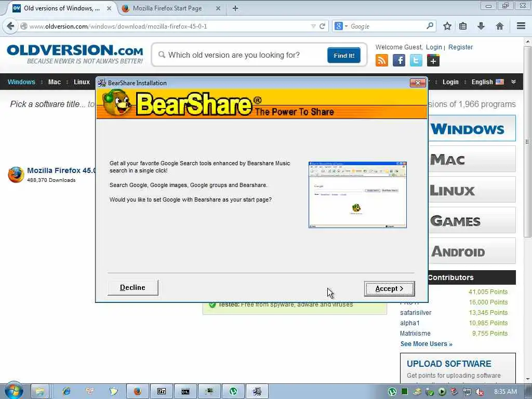The image size is (532, 399).
Task: Close the BearShare Installation dialog
Action: point(418,83)
